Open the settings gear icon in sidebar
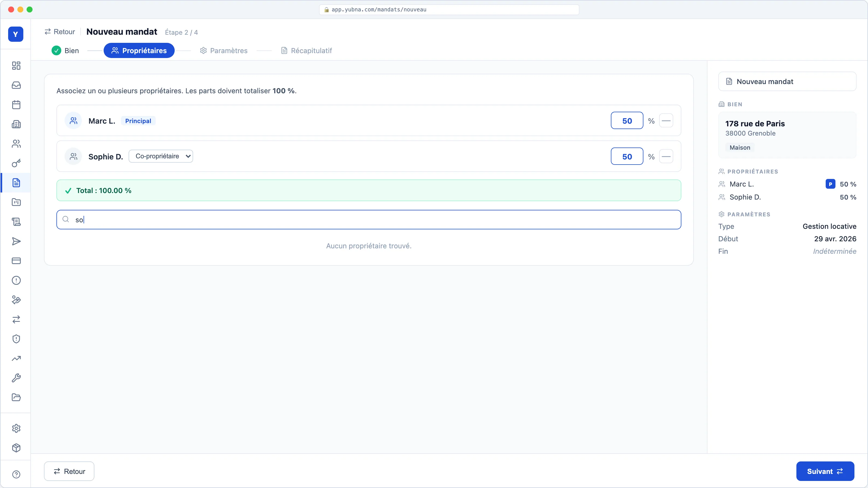The height and width of the screenshot is (488, 868). (x=16, y=428)
